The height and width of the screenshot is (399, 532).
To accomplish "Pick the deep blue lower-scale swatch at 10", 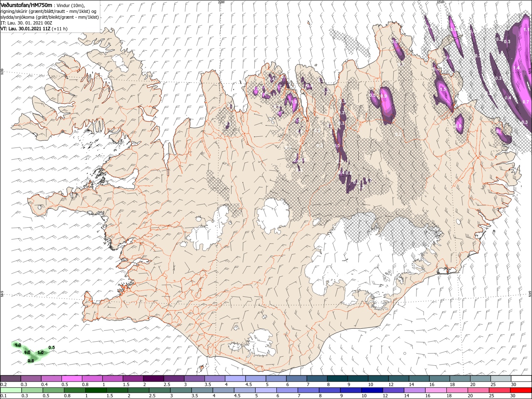I will click(371, 390).
